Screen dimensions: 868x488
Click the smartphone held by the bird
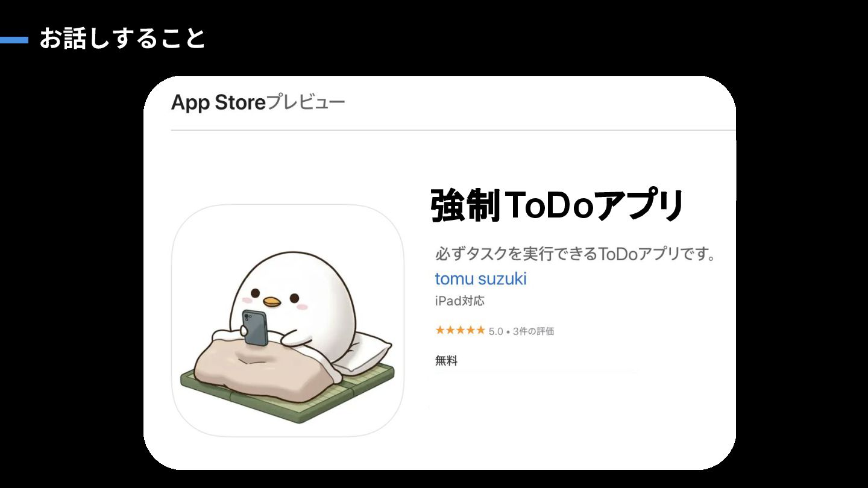point(256,328)
